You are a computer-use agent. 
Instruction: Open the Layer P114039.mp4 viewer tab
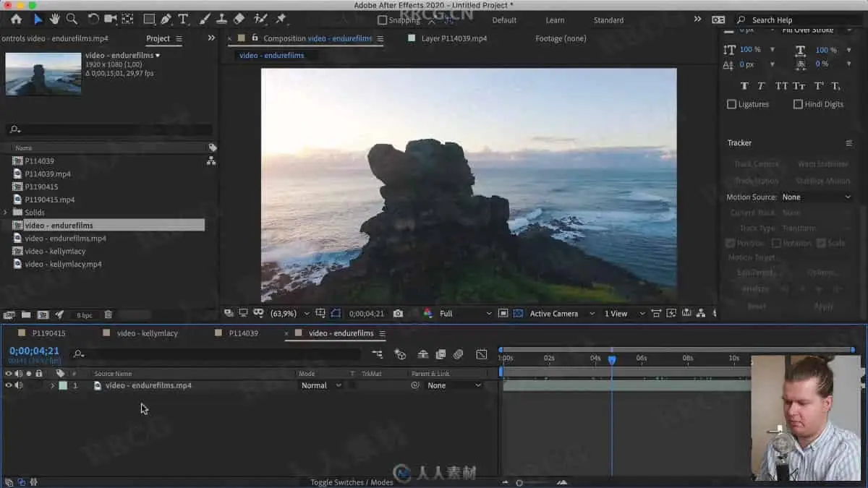point(454,38)
